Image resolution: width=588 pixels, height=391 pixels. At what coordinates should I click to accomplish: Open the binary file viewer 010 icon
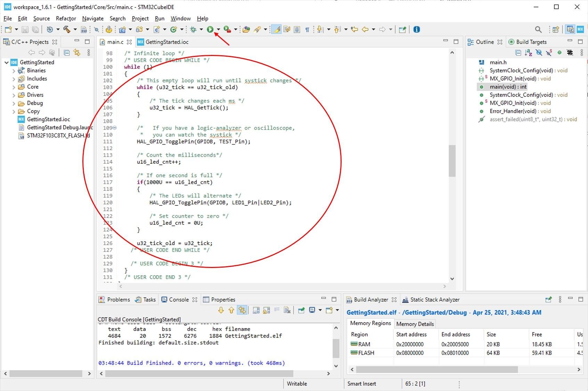click(x=83, y=30)
